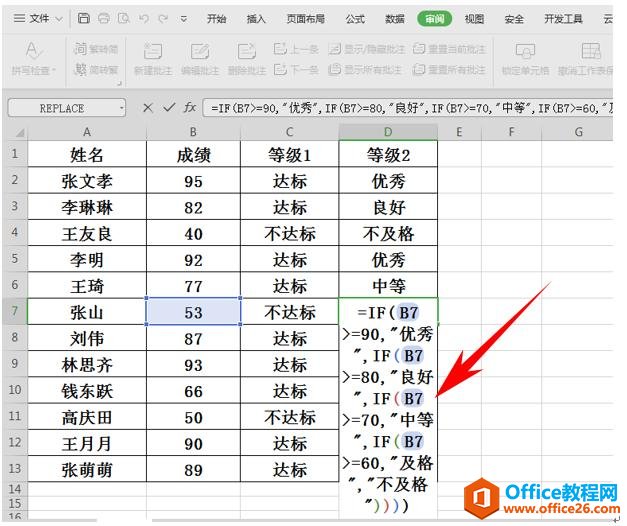This screenshot has height=526, width=627.
Task: Click the 不及格 result in row 4
Action: 388,233
